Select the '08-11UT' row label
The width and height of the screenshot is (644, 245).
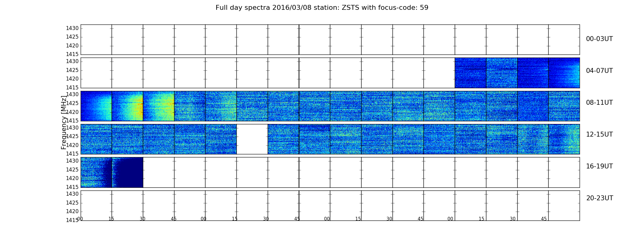(599, 103)
